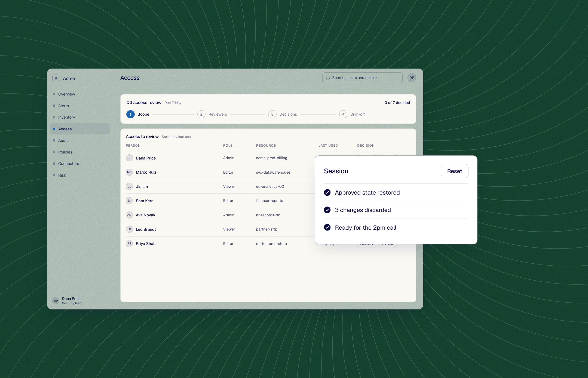Click the Marco Ruiz name
Screen dimensions: 588x378
pyautogui.click(x=146, y=172)
